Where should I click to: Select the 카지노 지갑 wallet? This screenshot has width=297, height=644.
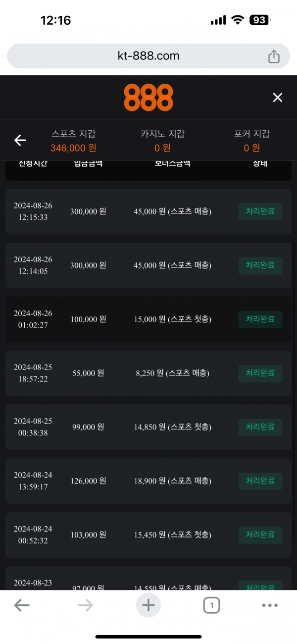tap(162, 141)
